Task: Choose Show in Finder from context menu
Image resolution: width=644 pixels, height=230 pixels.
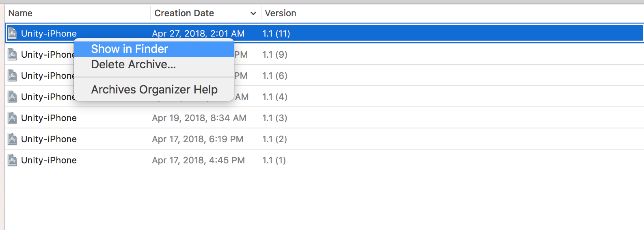Action: click(x=130, y=49)
